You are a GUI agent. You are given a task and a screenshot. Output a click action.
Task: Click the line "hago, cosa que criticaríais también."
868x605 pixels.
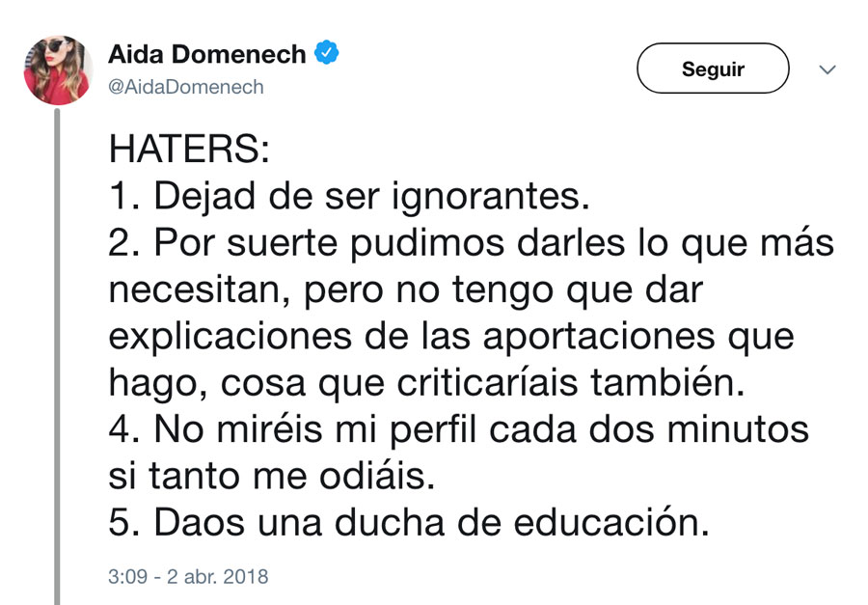427,383
